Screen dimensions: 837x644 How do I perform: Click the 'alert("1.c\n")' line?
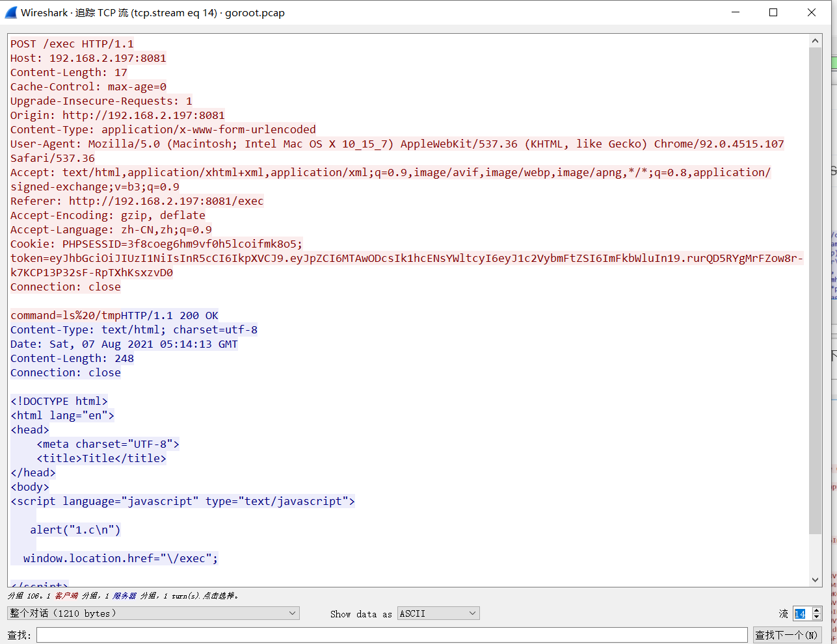click(75, 530)
